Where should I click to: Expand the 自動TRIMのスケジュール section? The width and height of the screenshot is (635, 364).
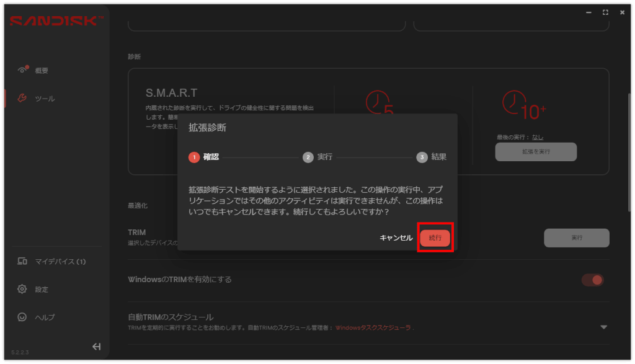click(x=603, y=327)
